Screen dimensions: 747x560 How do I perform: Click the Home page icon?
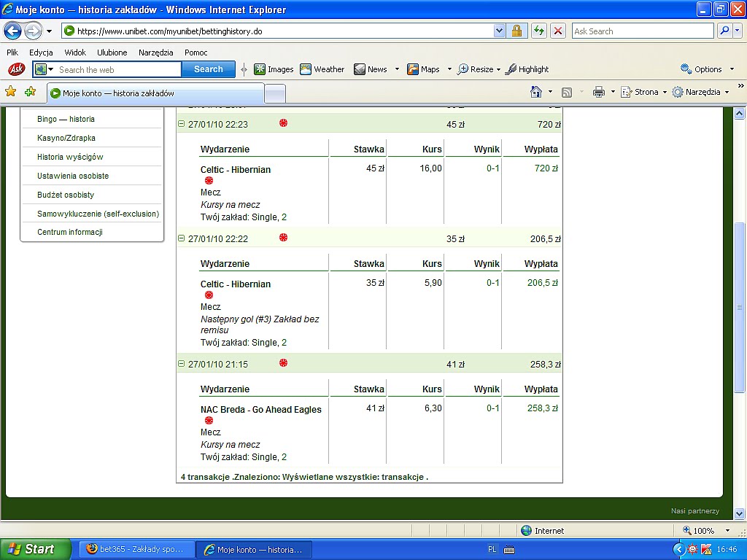point(536,92)
